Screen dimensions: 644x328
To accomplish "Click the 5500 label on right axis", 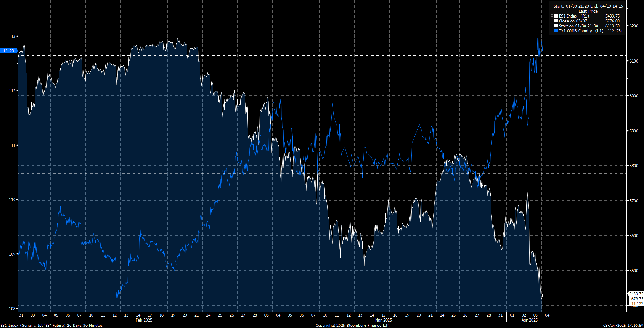I will click(x=634, y=271).
